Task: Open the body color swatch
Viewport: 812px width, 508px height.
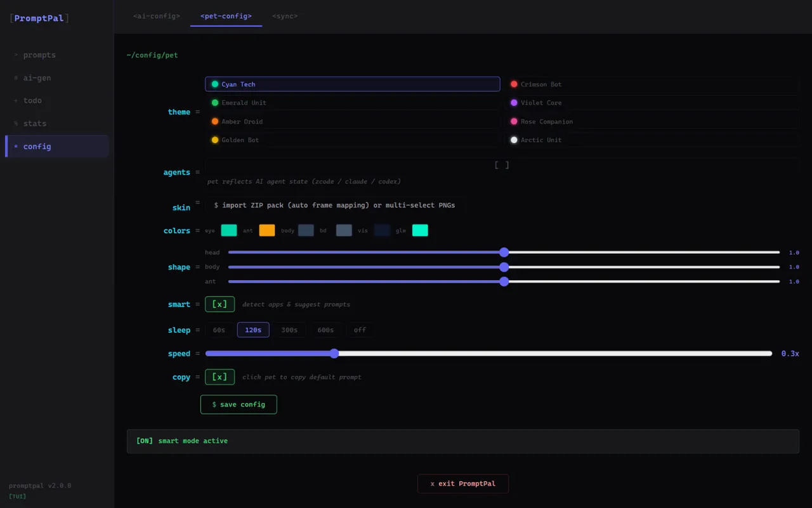Action: coord(306,231)
